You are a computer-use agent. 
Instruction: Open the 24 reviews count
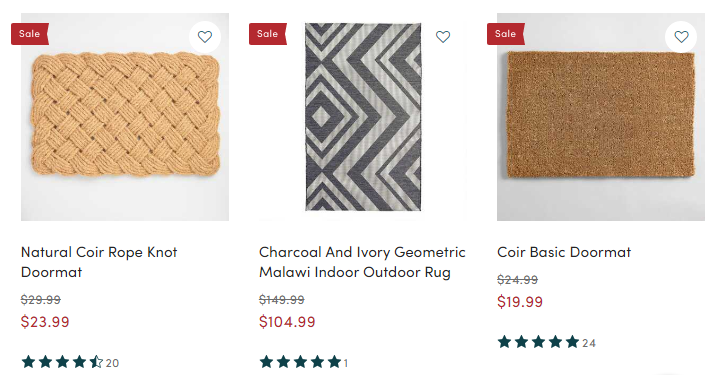(589, 343)
